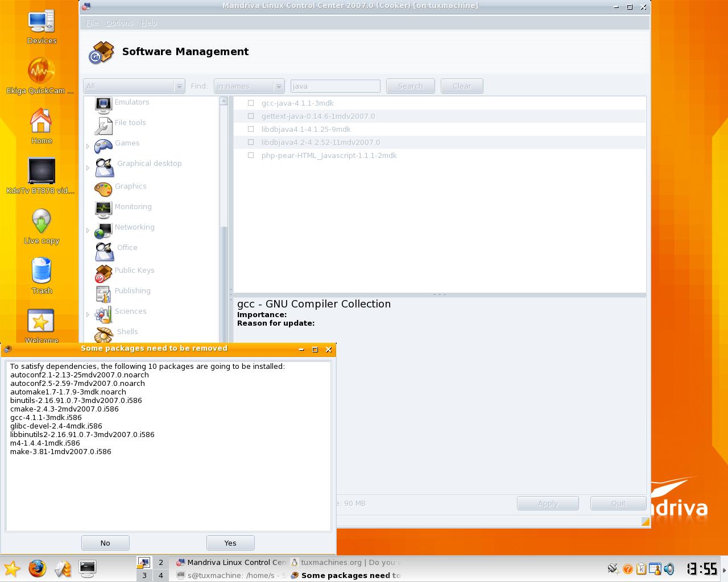Click the Graphics palette icon
The image size is (728, 582).
[x=103, y=189]
